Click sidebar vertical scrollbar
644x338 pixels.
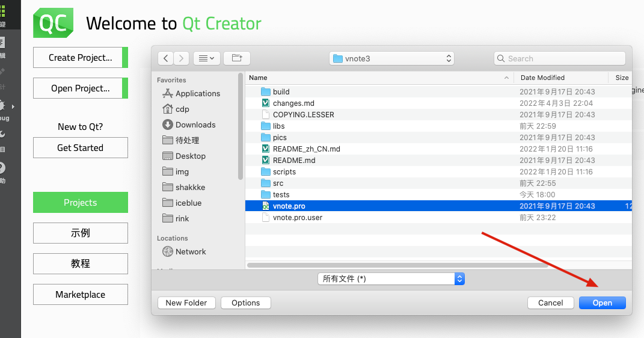[x=241, y=126]
